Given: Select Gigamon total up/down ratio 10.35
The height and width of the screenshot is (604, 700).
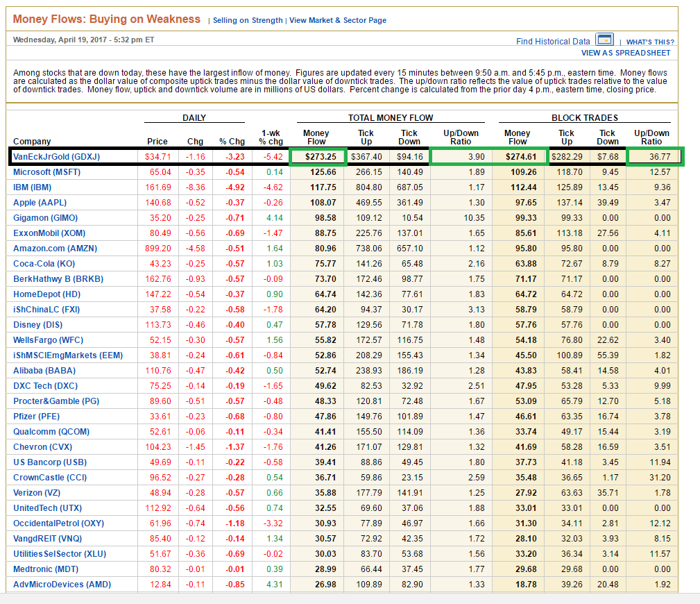Looking at the screenshot, I should pyautogui.click(x=474, y=217).
